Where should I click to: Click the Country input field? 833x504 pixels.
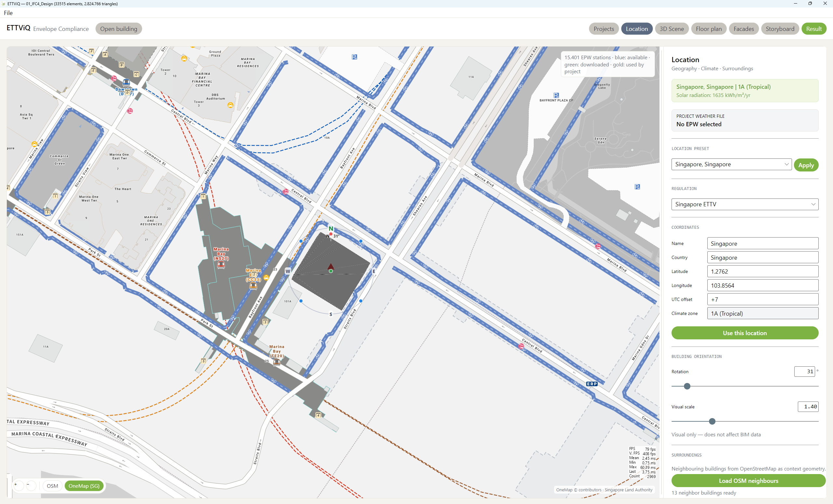[763, 257]
